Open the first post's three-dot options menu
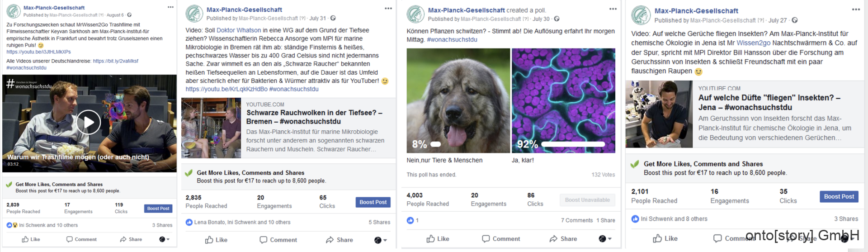The image size is (868, 252). tap(170, 7)
